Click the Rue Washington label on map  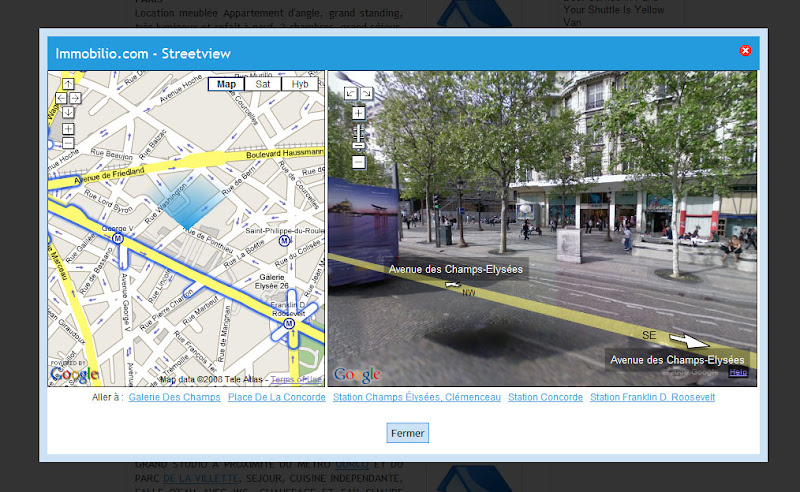click(166, 204)
